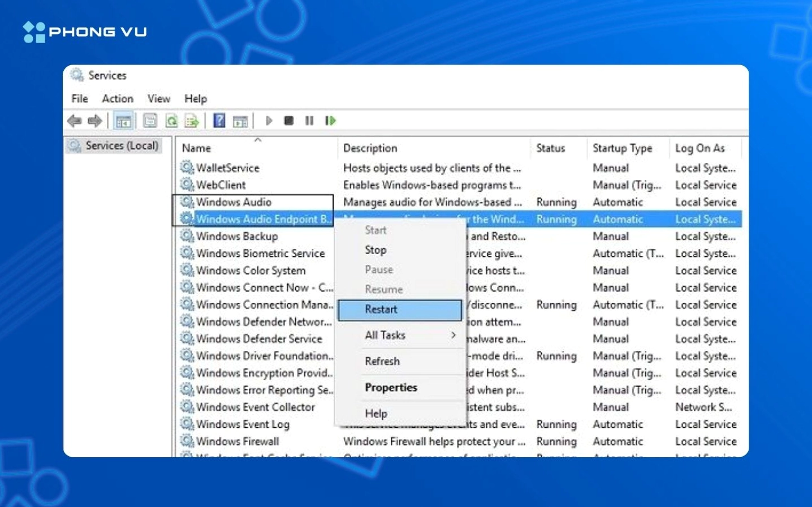Sort by the Status column header

point(551,148)
